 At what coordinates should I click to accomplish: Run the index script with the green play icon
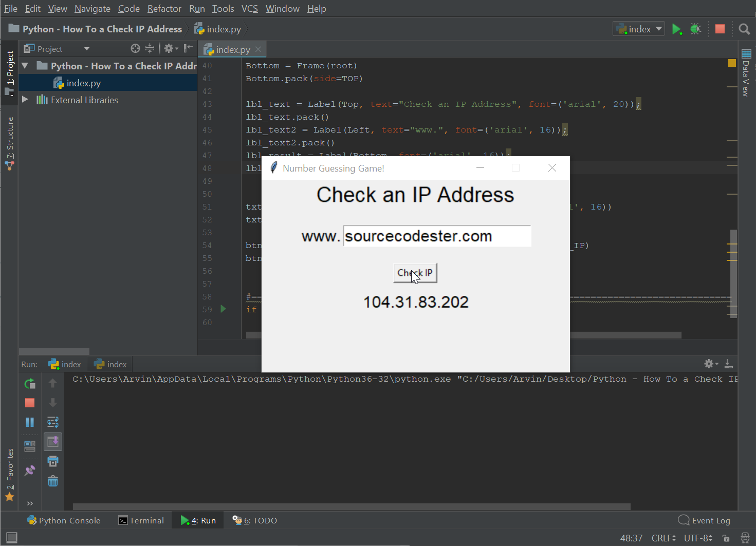pyautogui.click(x=677, y=29)
